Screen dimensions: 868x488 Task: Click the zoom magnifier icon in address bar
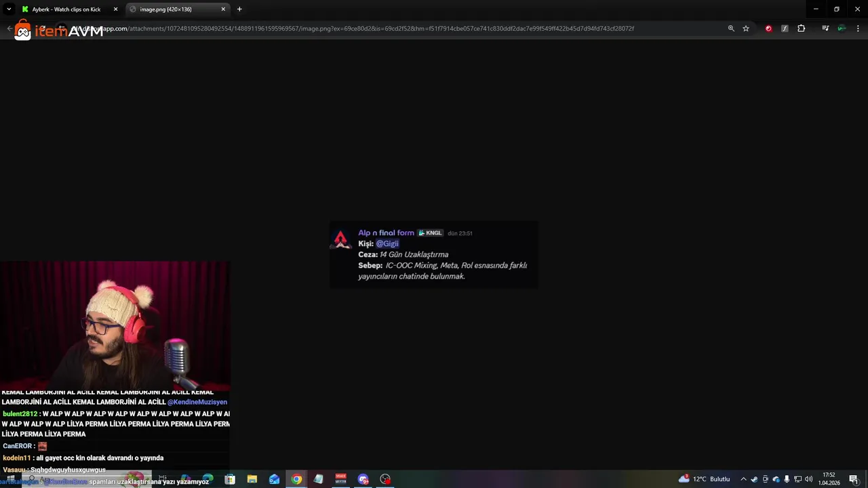point(731,28)
